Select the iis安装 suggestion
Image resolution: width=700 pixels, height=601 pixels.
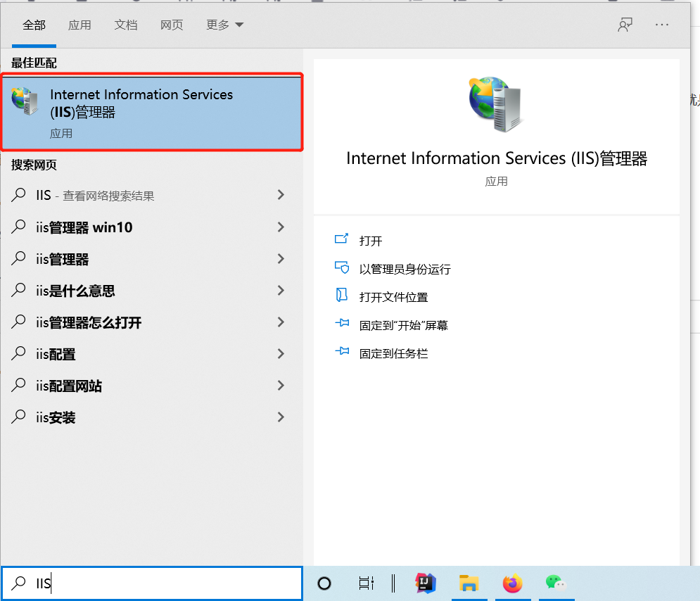152,417
